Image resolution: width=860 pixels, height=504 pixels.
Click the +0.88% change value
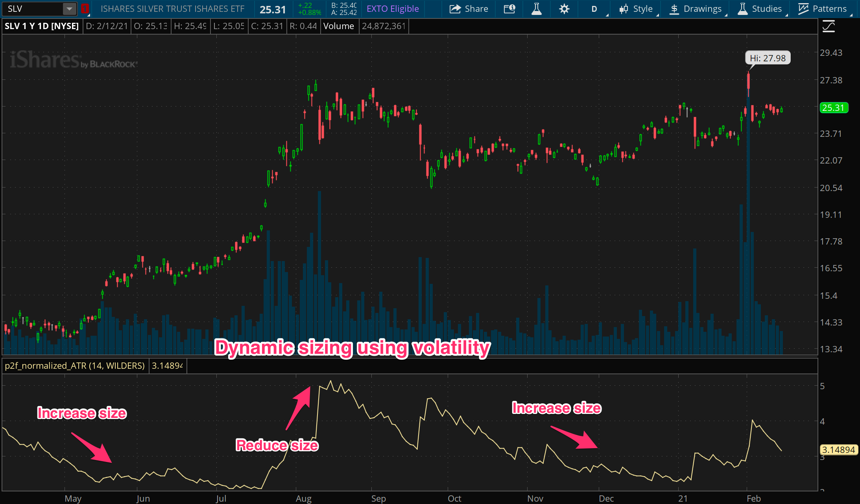[x=310, y=13]
